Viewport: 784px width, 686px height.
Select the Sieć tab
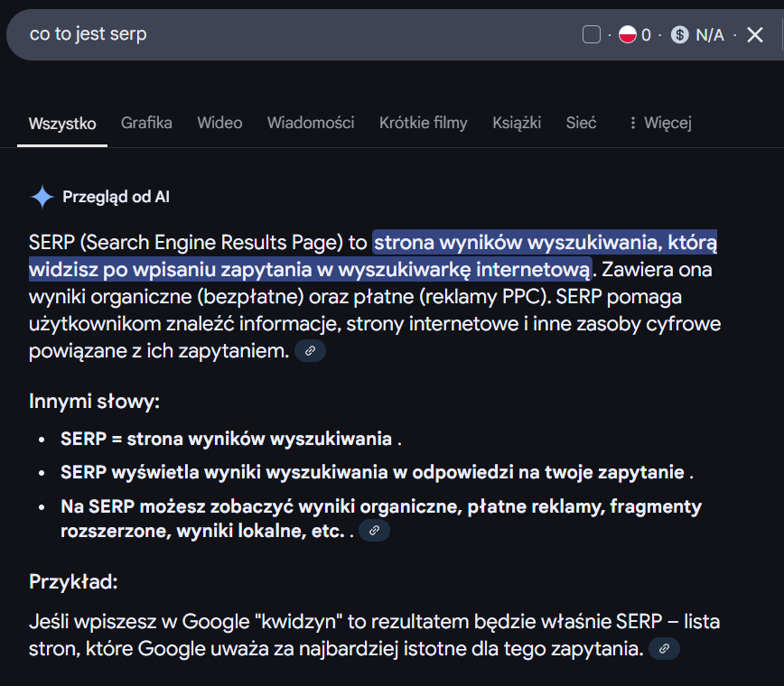(581, 123)
